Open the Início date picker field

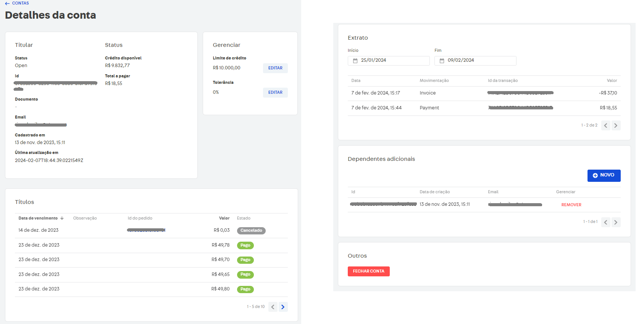[x=389, y=61]
